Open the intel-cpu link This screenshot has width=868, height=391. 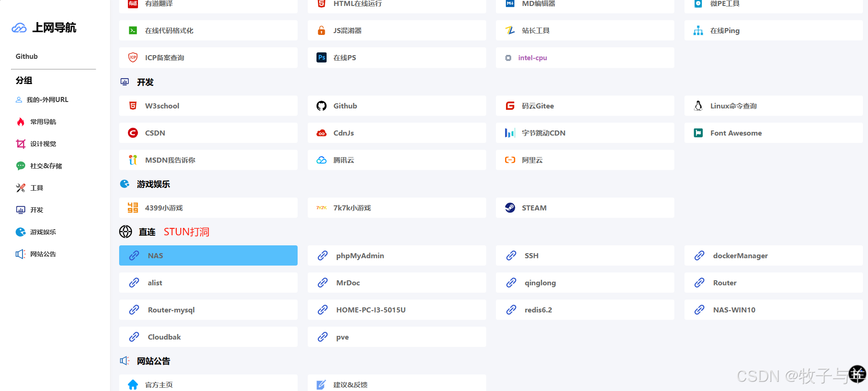pyautogui.click(x=532, y=58)
